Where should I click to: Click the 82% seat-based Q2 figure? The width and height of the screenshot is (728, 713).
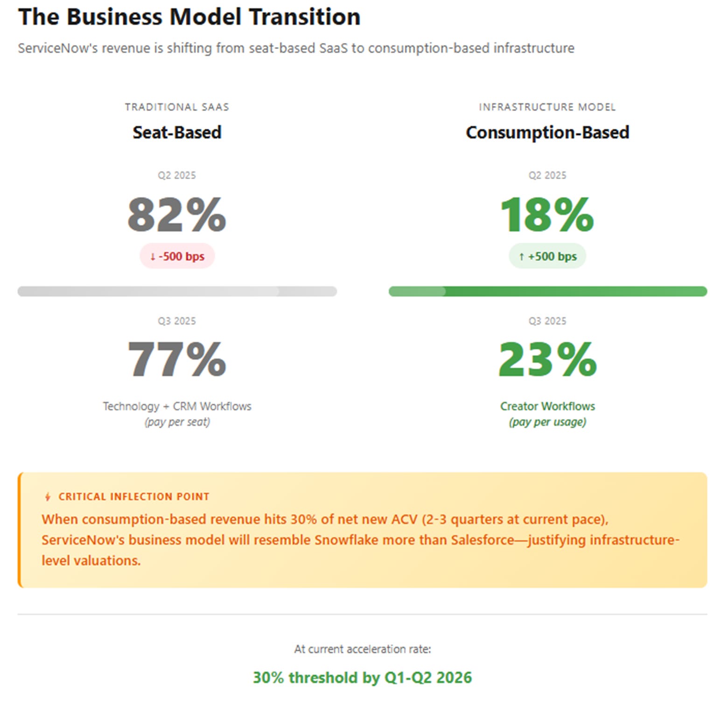point(177,215)
